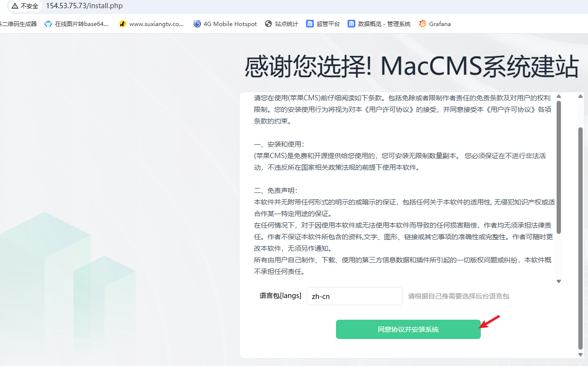
Task: Click the page scrollbar down arrow
Action: tap(580, 354)
